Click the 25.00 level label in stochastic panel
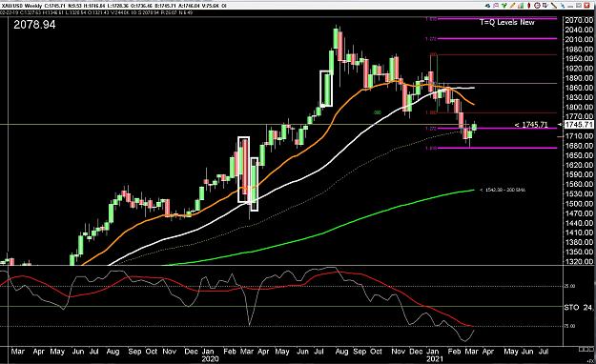Viewport: 596px width, 364px height. (x=569, y=286)
